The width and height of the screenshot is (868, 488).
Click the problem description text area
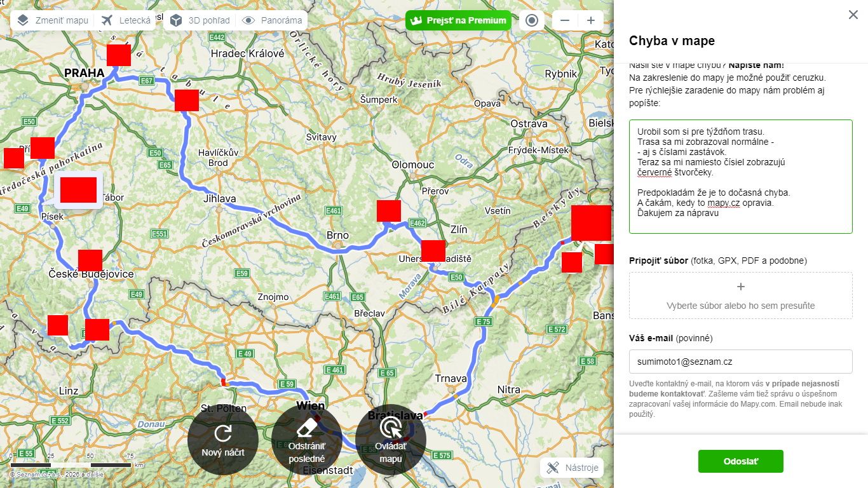[741, 177]
